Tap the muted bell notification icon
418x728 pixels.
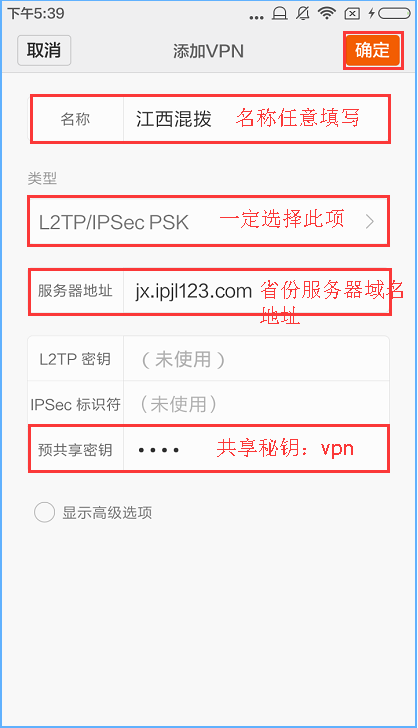(303, 13)
